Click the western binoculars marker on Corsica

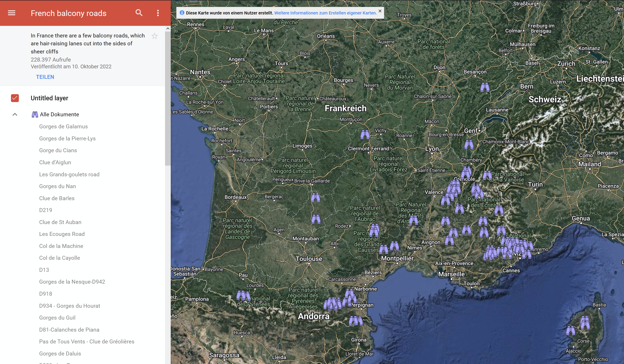point(571,330)
